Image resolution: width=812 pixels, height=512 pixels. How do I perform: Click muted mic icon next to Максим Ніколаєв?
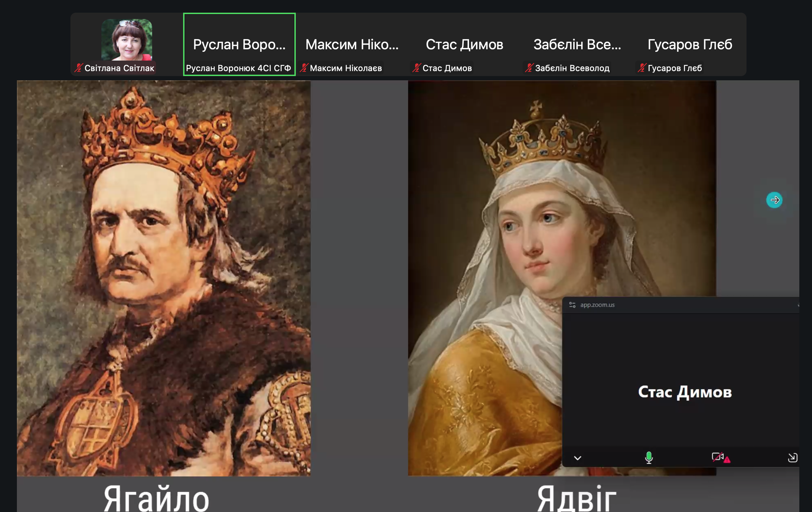point(304,68)
